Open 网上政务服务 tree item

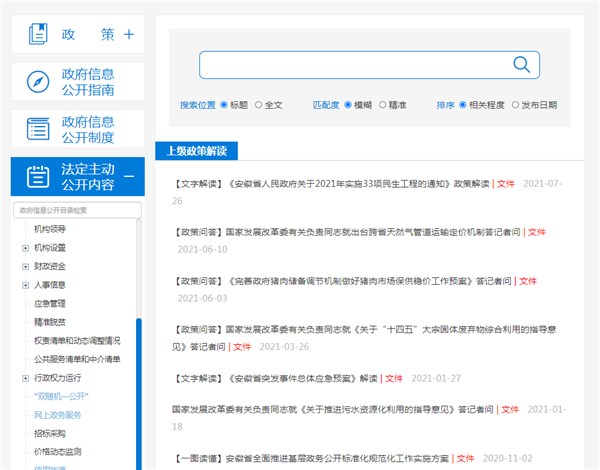pyautogui.click(x=57, y=415)
